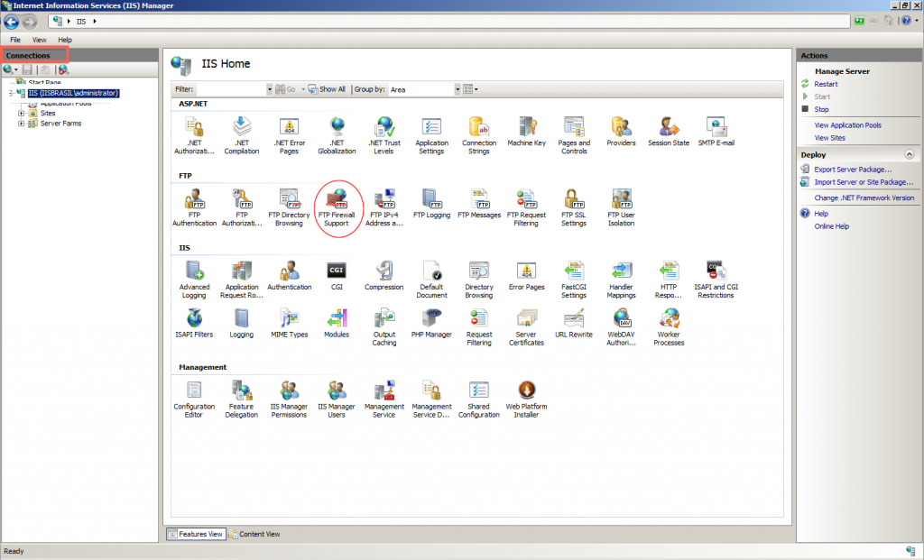This screenshot has width=924, height=560.
Task: Open FTP SSL Settings feature
Action: (x=574, y=208)
